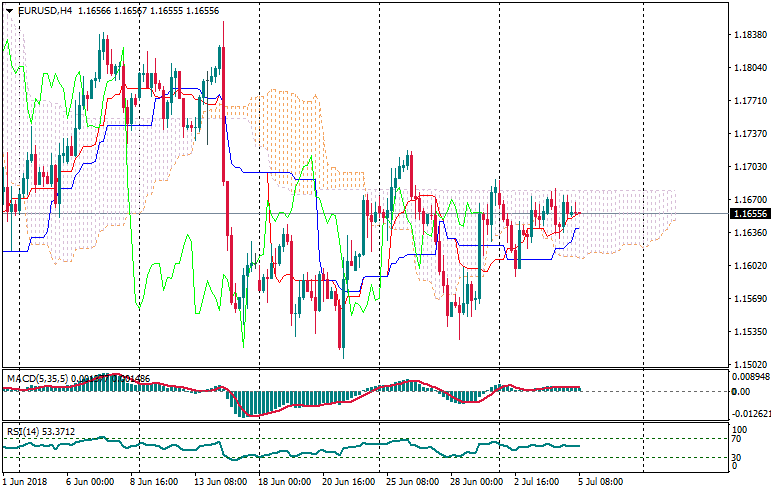Select the 20 Jun 16:00 time label
The image size is (771, 493).
[347, 482]
